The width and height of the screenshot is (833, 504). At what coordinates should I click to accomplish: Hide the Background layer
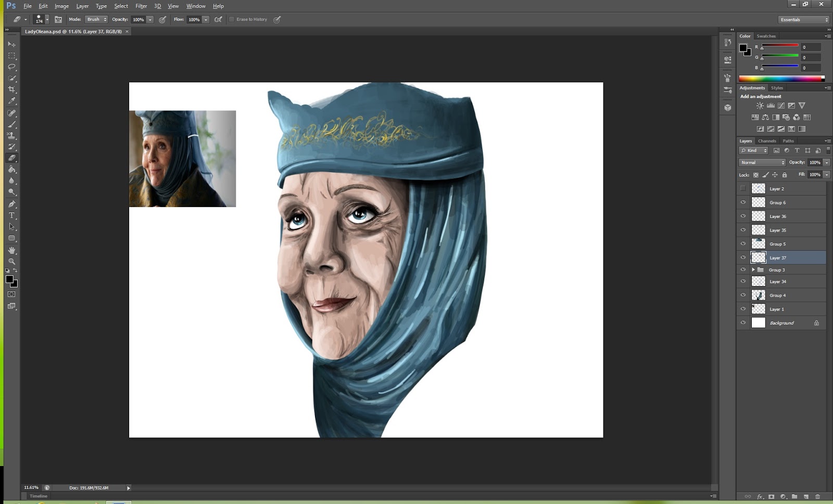[743, 322]
